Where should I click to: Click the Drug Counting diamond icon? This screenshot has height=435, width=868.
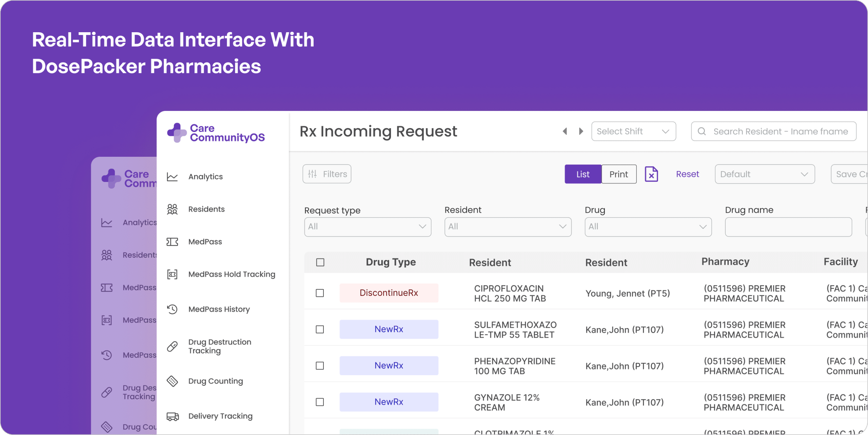click(172, 381)
